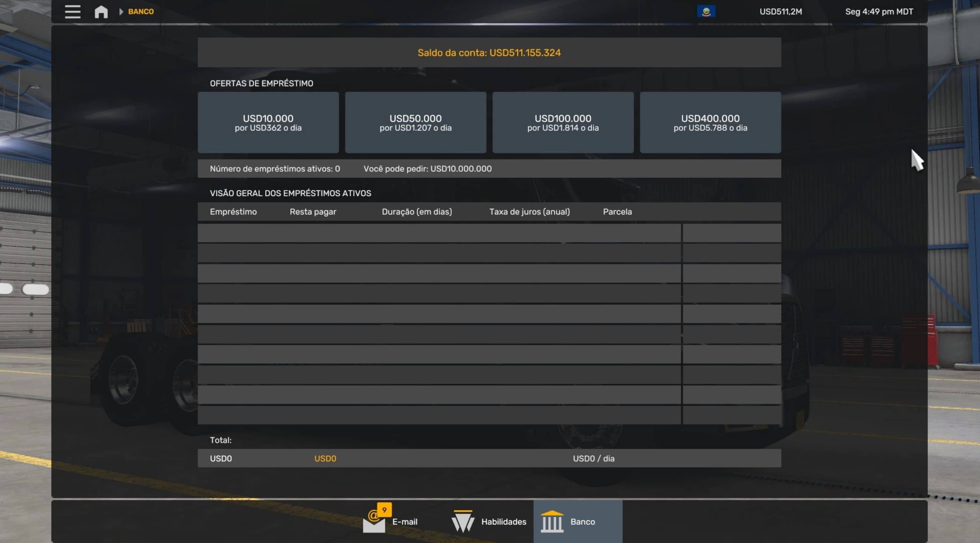Click the Banco building icon
The height and width of the screenshot is (543, 980).
(552, 521)
